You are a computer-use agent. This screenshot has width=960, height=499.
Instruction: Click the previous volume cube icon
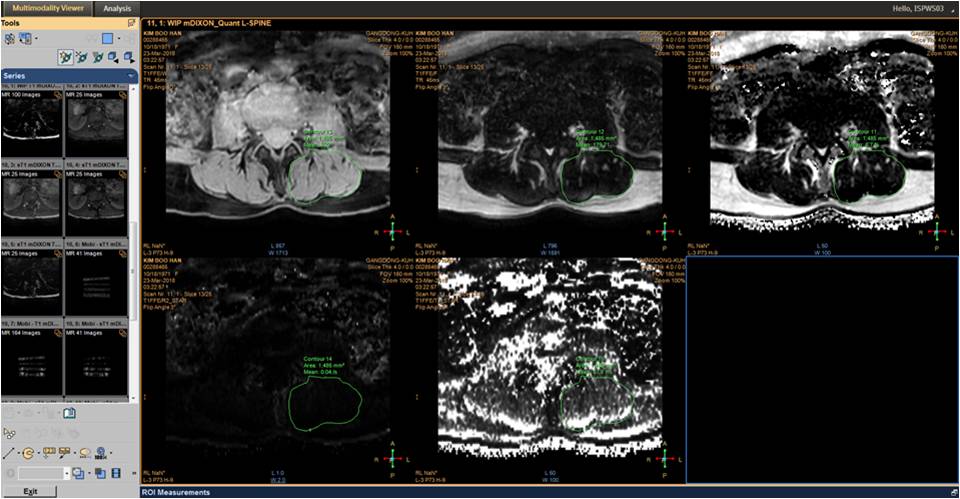[x=112, y=57]
